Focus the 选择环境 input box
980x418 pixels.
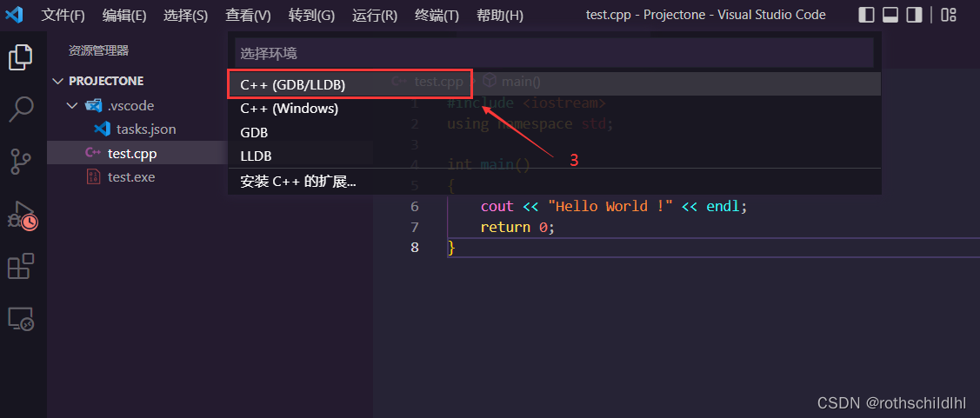[x=555, y=53]
